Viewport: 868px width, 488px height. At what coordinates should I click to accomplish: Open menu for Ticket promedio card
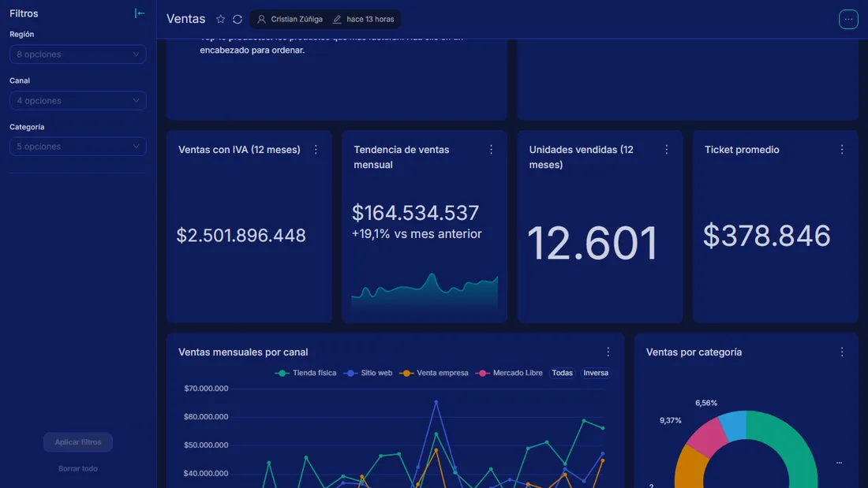tap(842, 149)
